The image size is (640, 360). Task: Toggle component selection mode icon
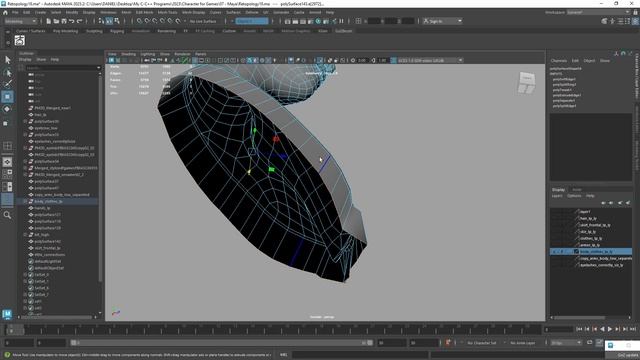tap(117, 21)
